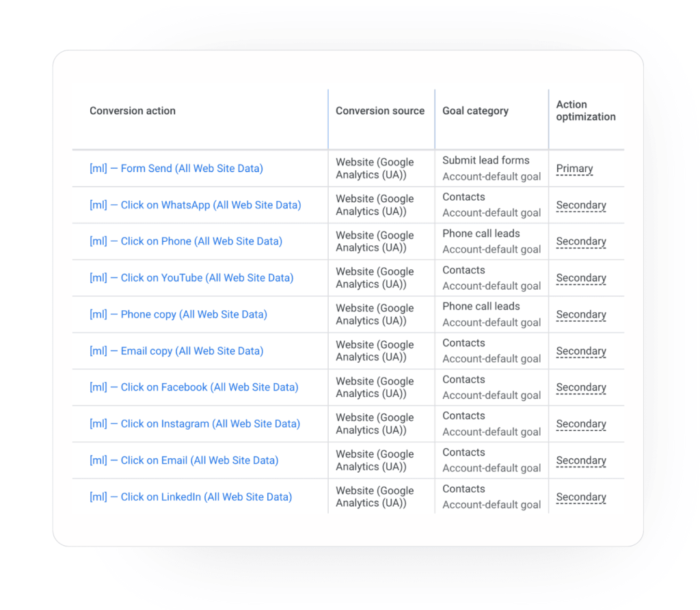
Task: Open Secondary dropdown for Click on WhatsApp
Action: point(580,205)
